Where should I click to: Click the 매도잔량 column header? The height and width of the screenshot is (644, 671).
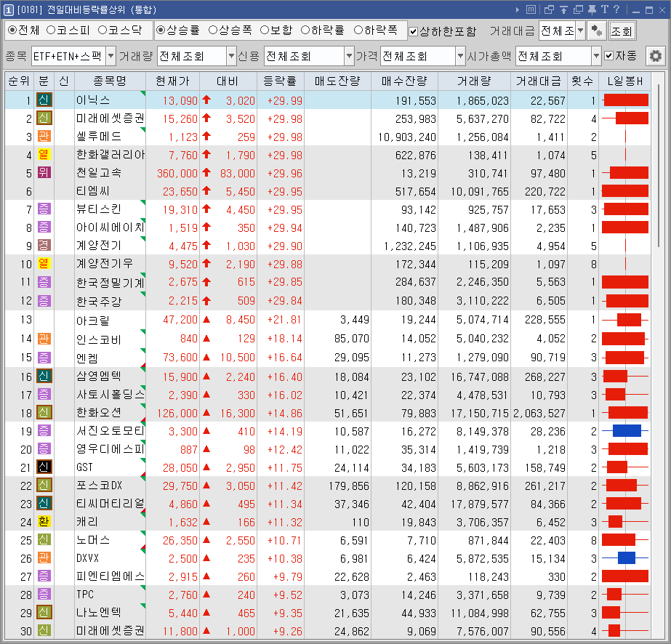click(x=337, y=81)
